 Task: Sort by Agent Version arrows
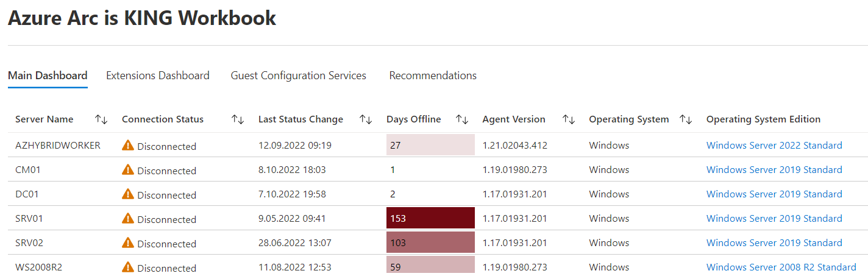click(x=569, y=119)
